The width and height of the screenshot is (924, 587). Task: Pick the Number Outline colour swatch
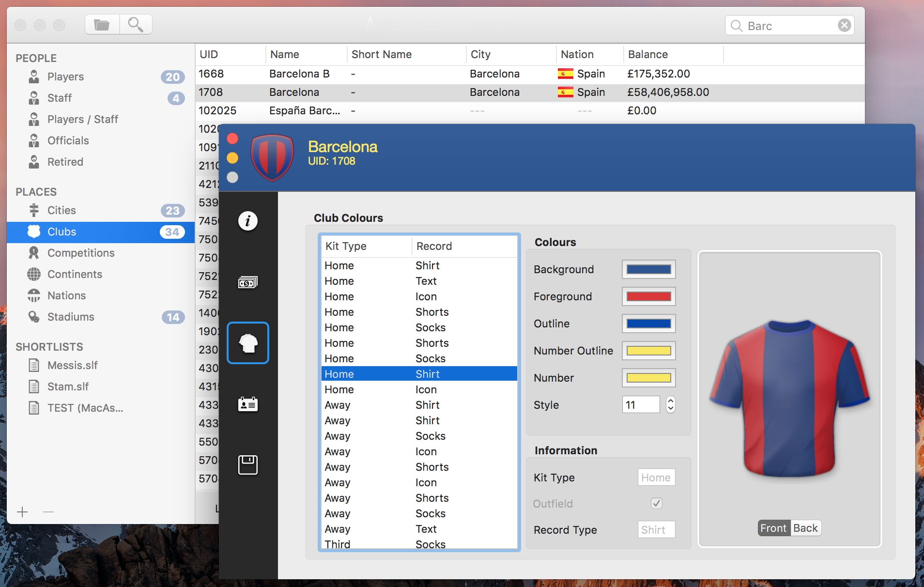pos(649,351)
